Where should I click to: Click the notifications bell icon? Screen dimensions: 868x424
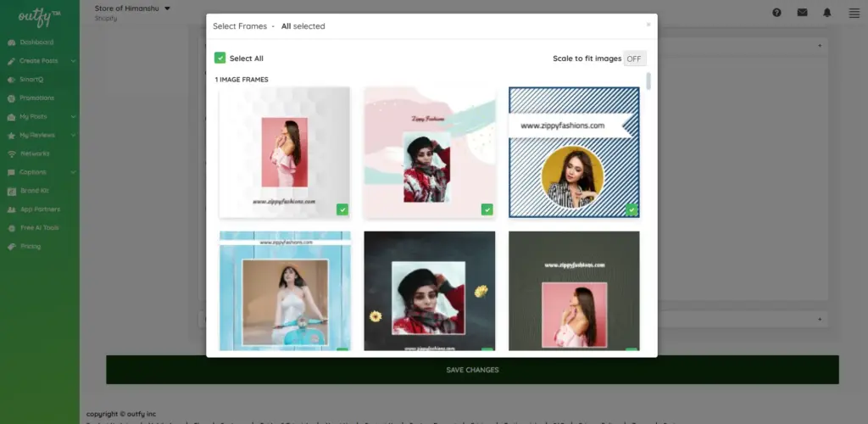pyautogui.click(x=827, y=13)
